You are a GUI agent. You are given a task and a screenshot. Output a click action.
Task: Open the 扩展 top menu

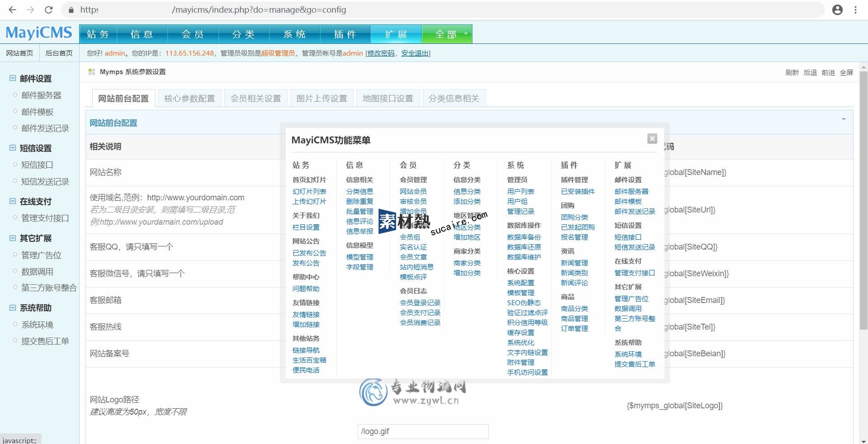coord(396,34)
